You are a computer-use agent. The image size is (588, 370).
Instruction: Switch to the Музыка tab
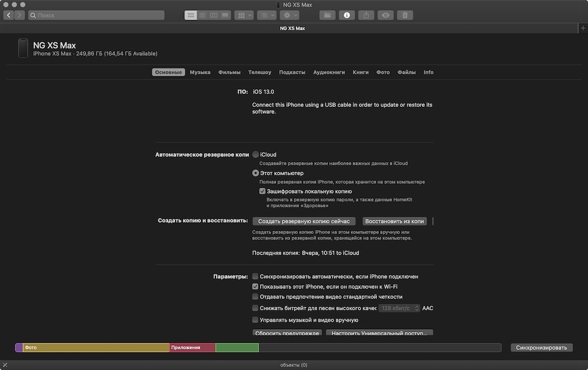200,72
